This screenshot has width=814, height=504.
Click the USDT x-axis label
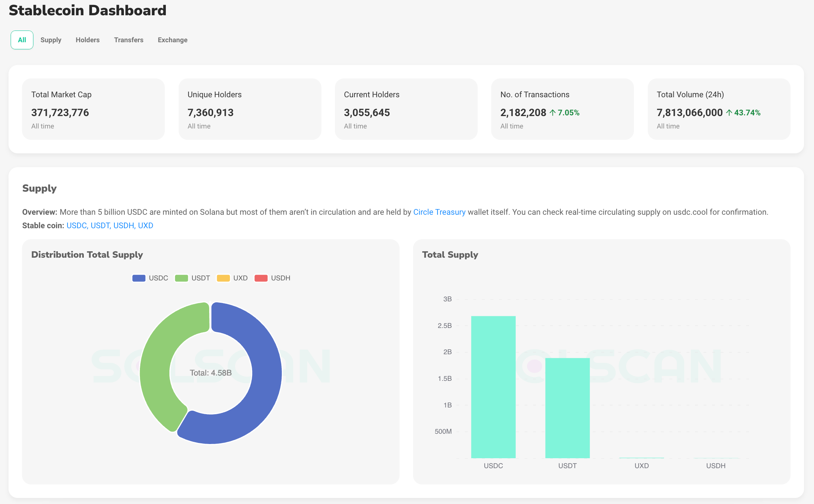[x=568, y=466]
